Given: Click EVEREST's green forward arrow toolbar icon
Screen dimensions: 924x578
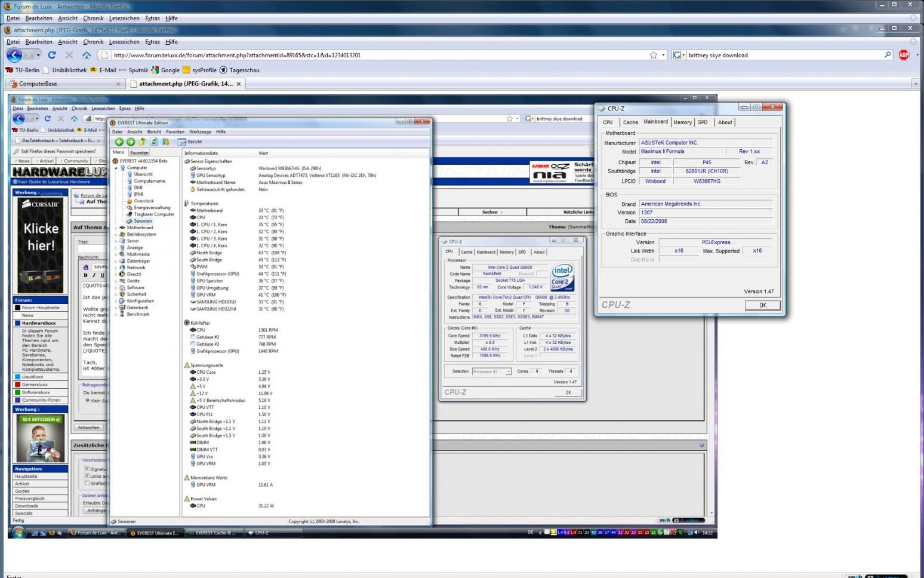Looking at the screenshot, I should [x=130, y=142].
